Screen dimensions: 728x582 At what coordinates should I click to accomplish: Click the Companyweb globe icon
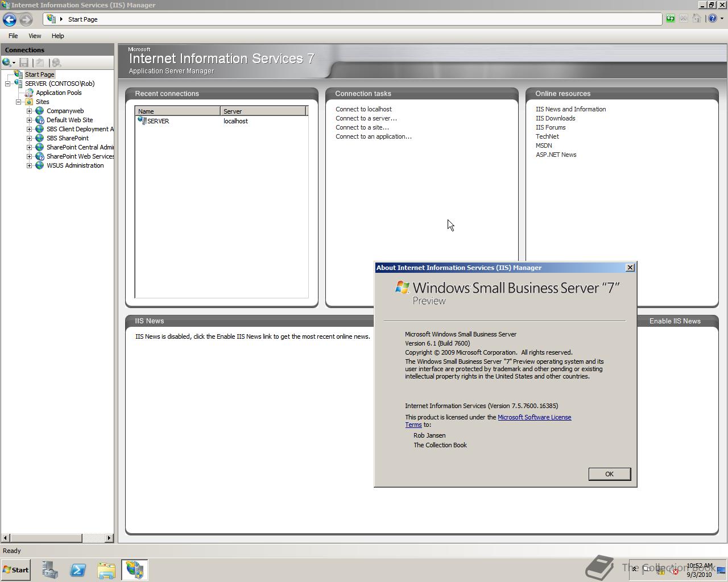tap(40, 111)
